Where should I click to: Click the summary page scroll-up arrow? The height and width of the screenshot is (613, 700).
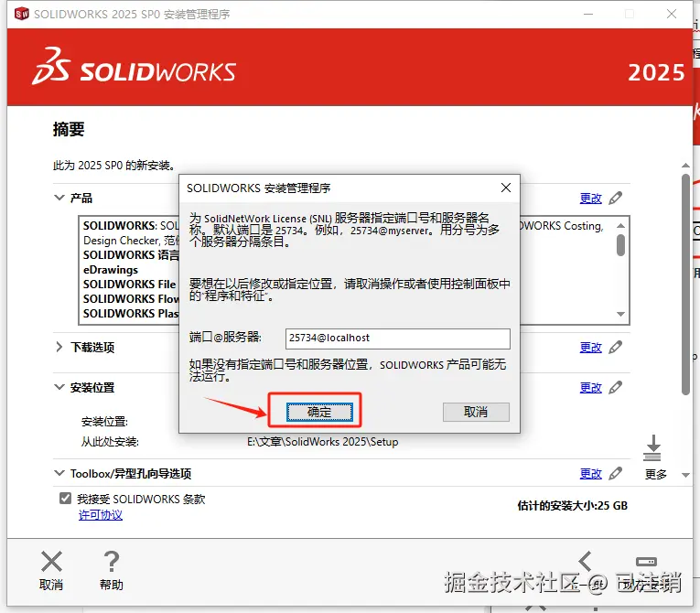685,166
